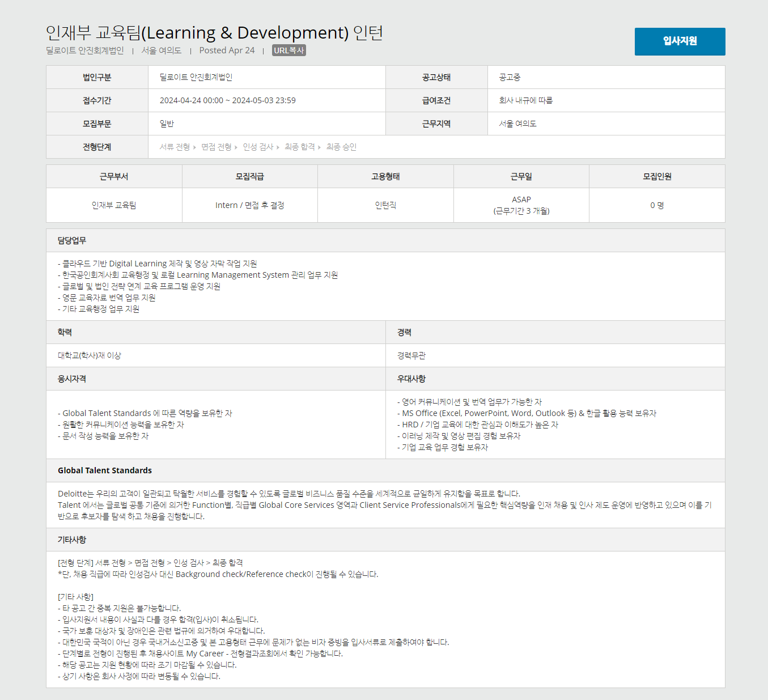Click 법인구분 value 딜로이트 안진회계법인
The width and height of the screenshot is (768, 700).
point(196,77)
